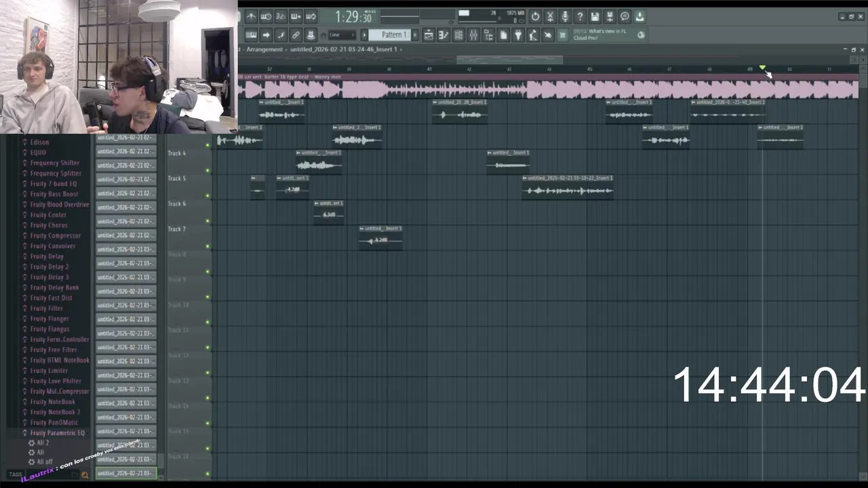This screenshot has height=488, width=868.
Task: Toggle the metronome icon
Action: [x=251, y=16]
